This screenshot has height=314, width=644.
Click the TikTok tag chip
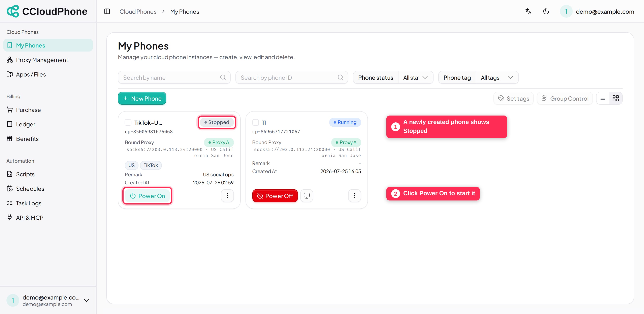coord(151,165)
